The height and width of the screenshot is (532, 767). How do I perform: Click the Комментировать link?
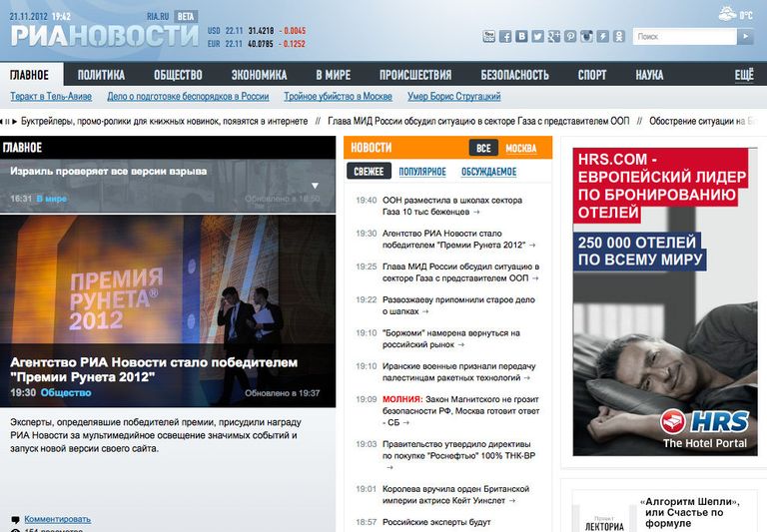[57, 519]
